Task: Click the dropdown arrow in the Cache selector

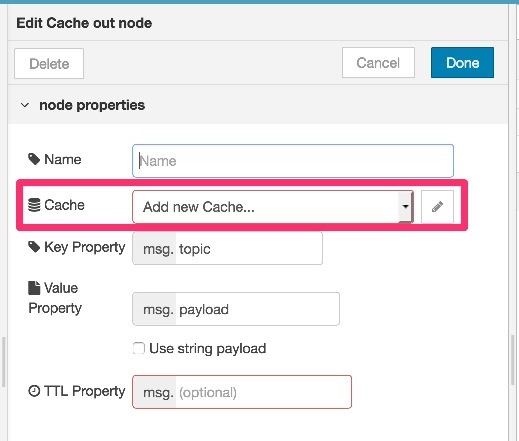Action: (405, 207)
